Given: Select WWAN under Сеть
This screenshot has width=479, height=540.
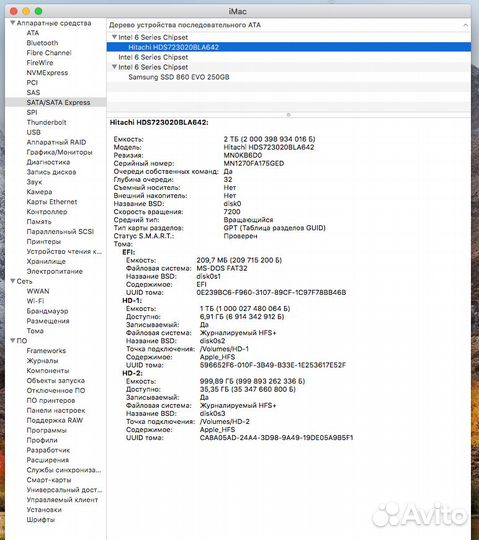Looking at the screenshot, I should (x=38, y=291).
